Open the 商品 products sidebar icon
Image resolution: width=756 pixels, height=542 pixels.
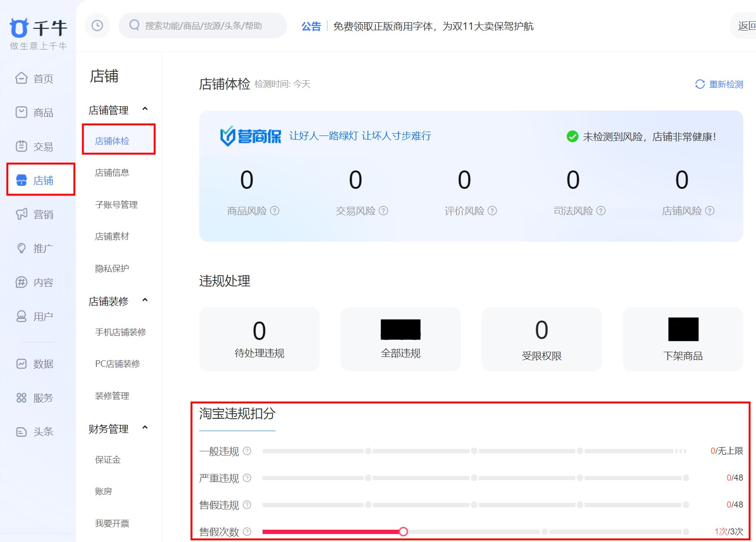(21, 112)
